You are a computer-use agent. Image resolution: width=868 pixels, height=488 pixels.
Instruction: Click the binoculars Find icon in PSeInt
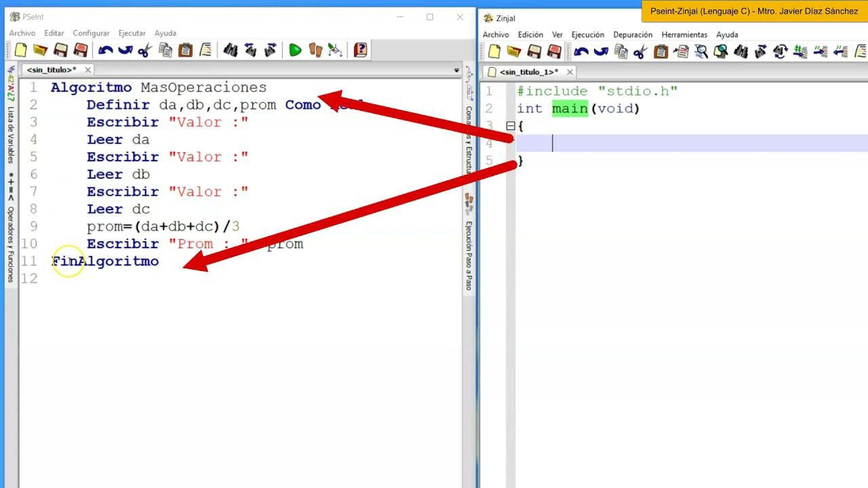[231, 50]
